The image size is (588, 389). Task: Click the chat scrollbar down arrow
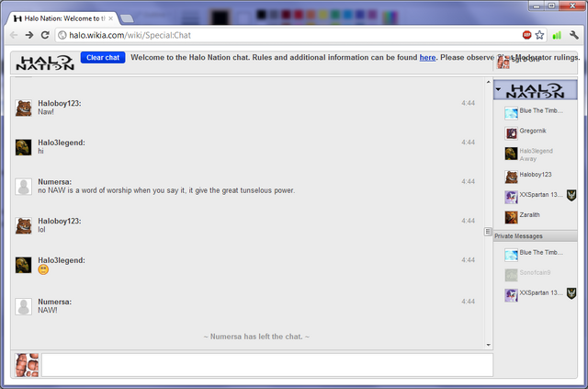[x=488, y=345]
